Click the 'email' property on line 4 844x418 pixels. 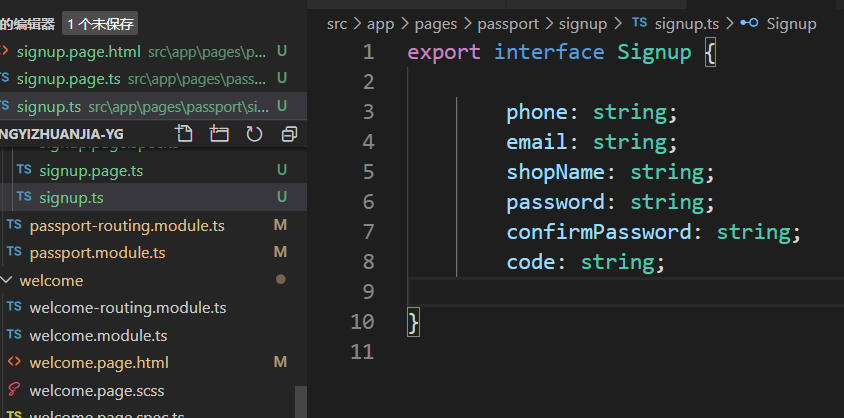(537, 142)
